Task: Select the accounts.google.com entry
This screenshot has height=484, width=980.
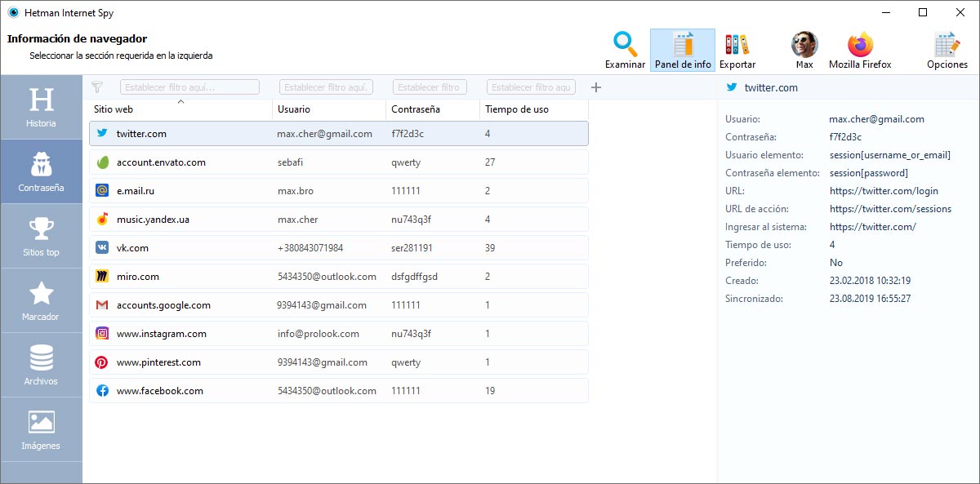Action: (339, 305)
